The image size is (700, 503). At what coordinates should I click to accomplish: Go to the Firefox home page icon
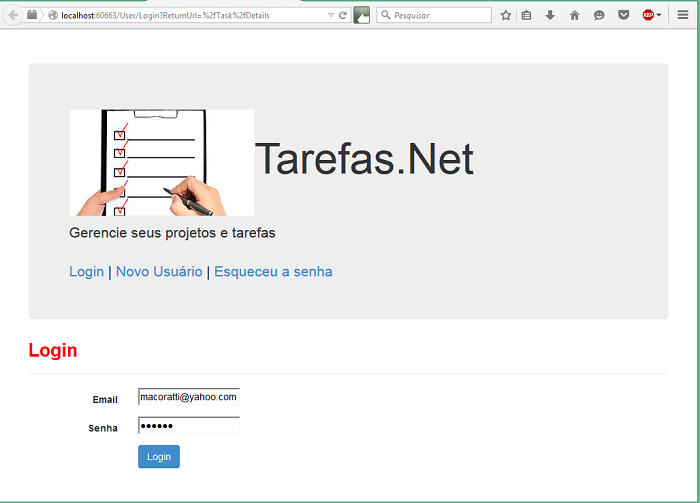tap(575, 15)
